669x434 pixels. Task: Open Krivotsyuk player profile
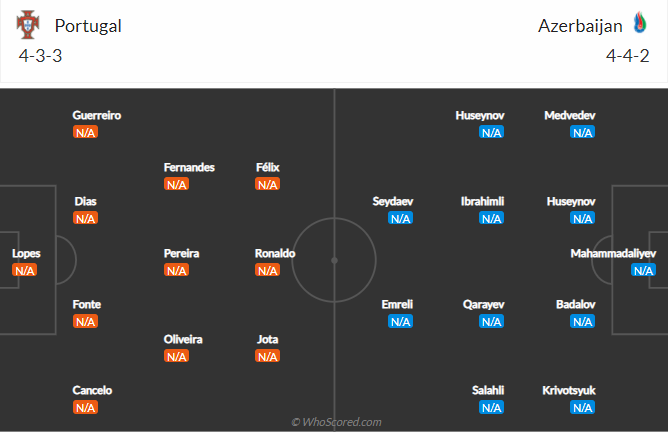[569, 390]
